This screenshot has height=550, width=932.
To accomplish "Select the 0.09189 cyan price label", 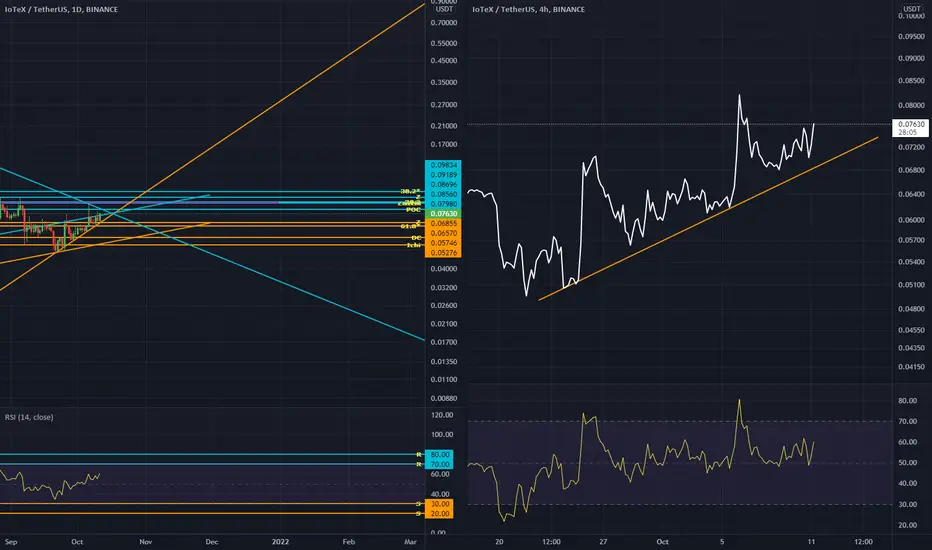I will click(x=443, y=175).
